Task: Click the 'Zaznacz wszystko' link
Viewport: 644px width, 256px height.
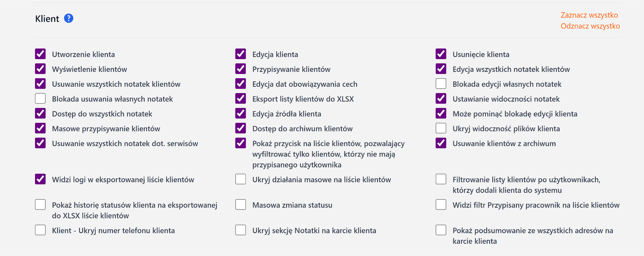Action: 589,15
